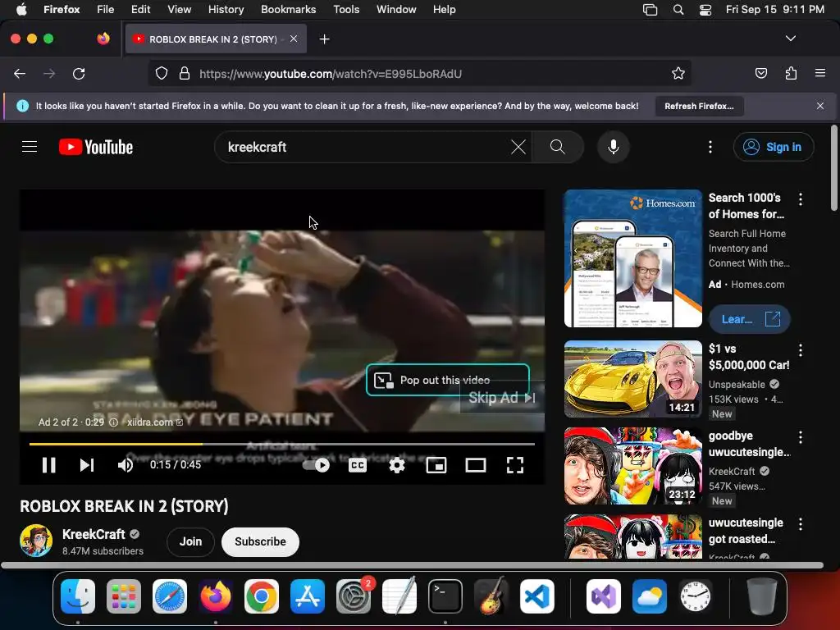Open options for $1 vs $5,000,000 Car video
Viewport: 840px width, 630px height.
point(801,350)
